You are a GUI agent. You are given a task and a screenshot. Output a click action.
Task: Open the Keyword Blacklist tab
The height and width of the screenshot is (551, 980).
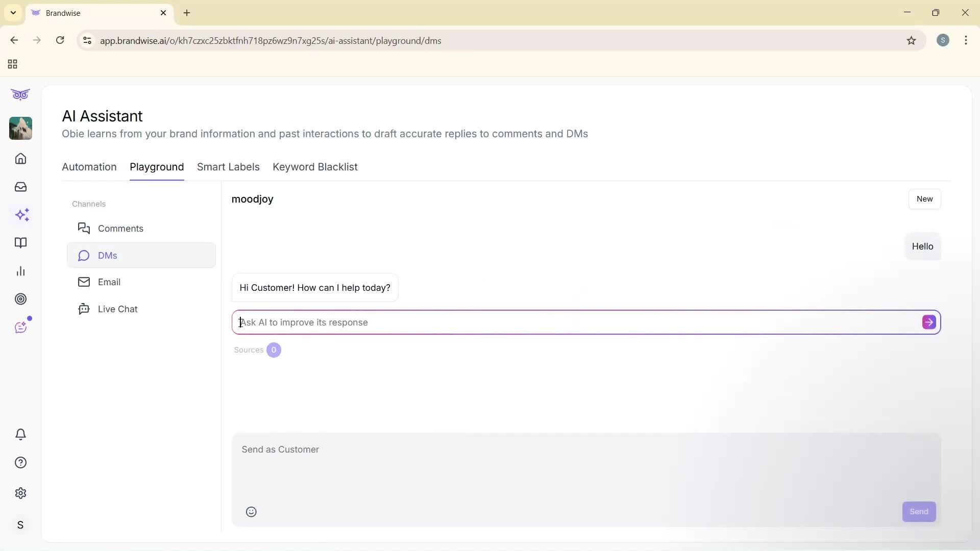coord(315,167)
